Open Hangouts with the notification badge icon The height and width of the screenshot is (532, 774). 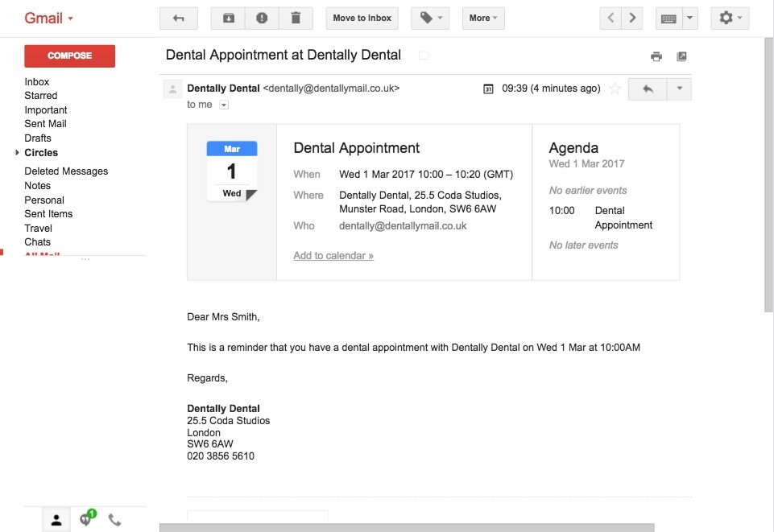(x=86, y=519)
